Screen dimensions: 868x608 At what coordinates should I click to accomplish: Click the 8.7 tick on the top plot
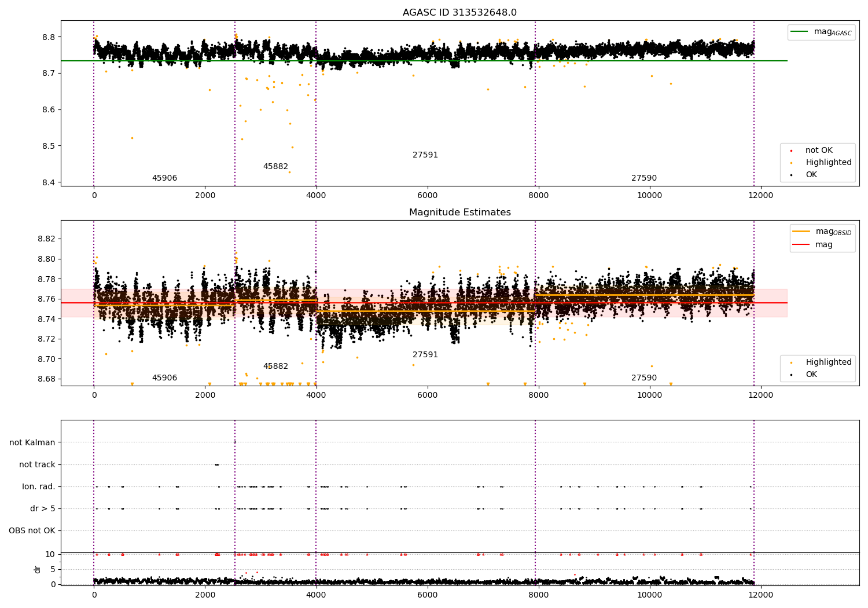tap(49, 74)
